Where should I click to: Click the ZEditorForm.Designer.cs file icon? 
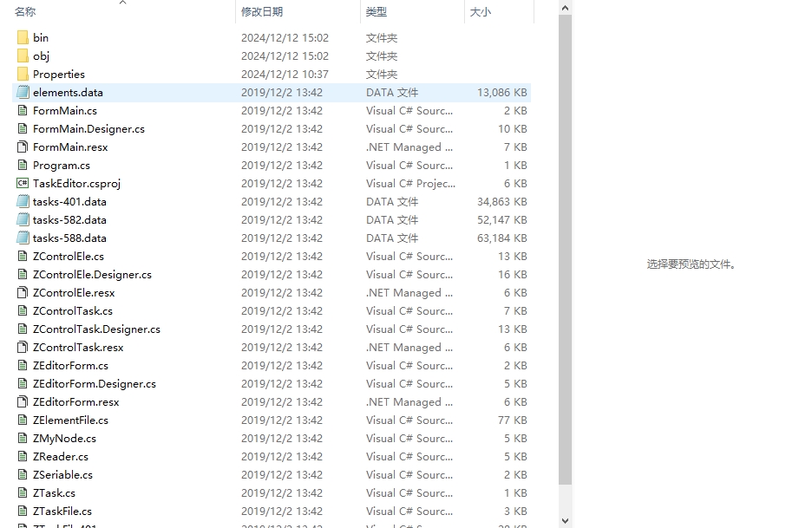[x=23, y=383]
